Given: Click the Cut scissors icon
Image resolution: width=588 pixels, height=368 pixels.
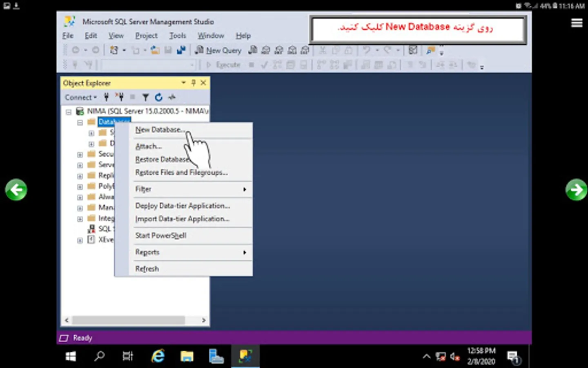Looking at the screenshot, I should (323, 50).
